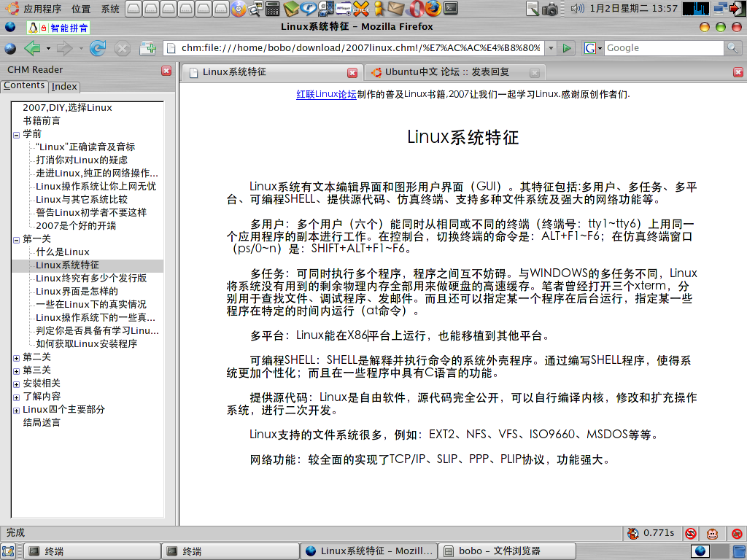Launch RealPlayer from the top panel
747x560 pixels.
[x=309, y=8]
